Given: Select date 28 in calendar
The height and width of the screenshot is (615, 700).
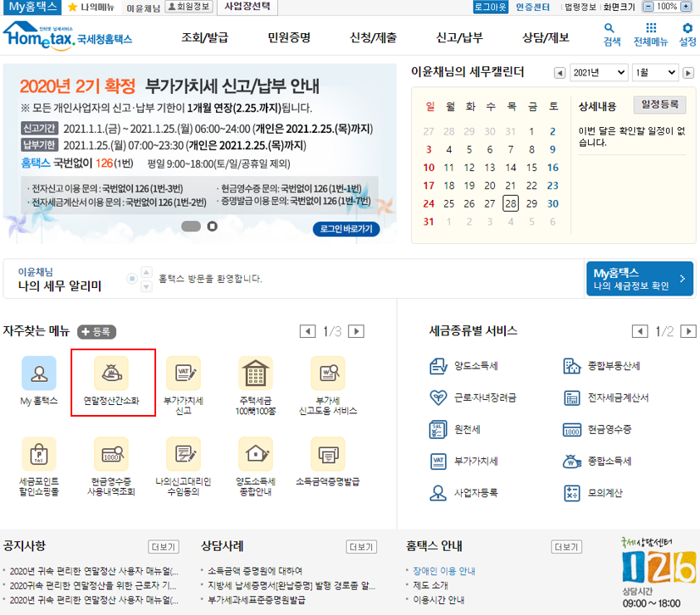Looking at the screenshot, I should pyautogui.click(x=511, y=203).
